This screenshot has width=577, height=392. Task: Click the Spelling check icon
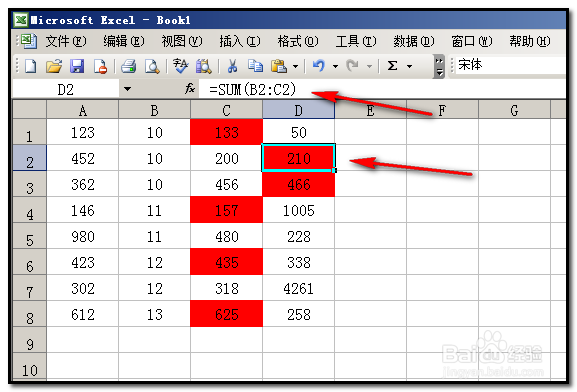pyautogui.click(x=180, y=66)
